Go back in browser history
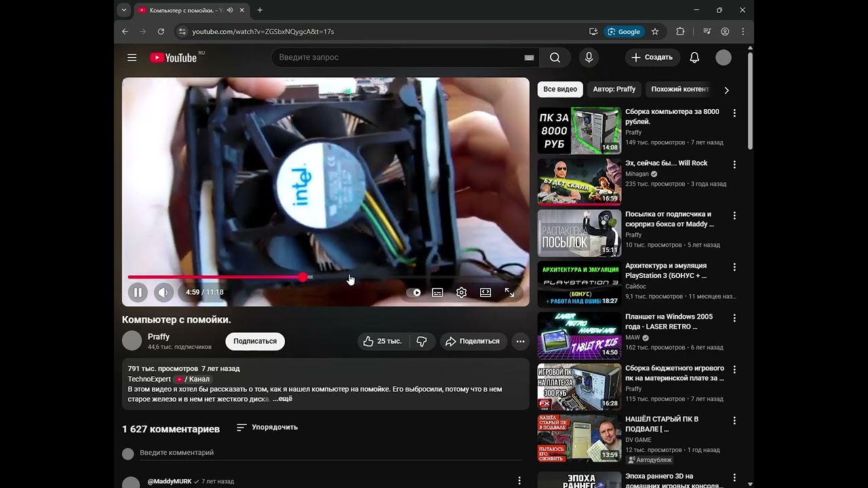This screenshot has width=868, height=488. point(125,31)
